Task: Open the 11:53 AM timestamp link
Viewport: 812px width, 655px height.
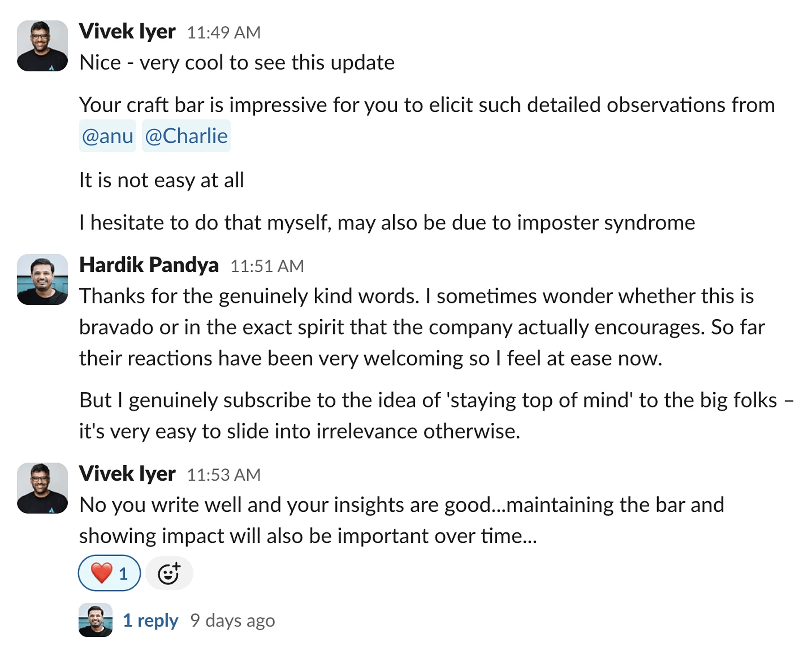Action: click(x=224, y=475)
